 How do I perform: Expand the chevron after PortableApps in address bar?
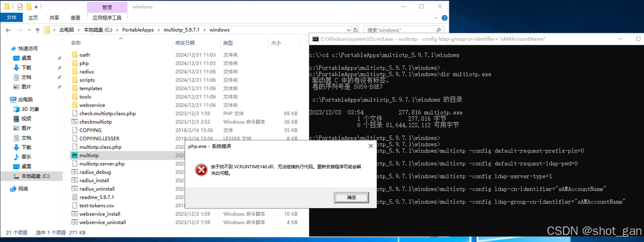(159, 30)
